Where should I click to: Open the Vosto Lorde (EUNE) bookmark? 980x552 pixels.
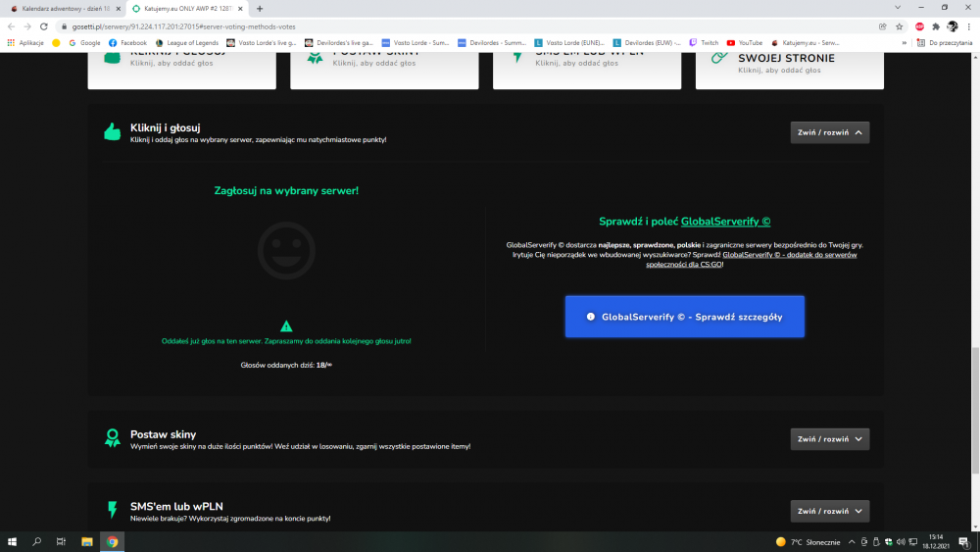coord(569,42)
